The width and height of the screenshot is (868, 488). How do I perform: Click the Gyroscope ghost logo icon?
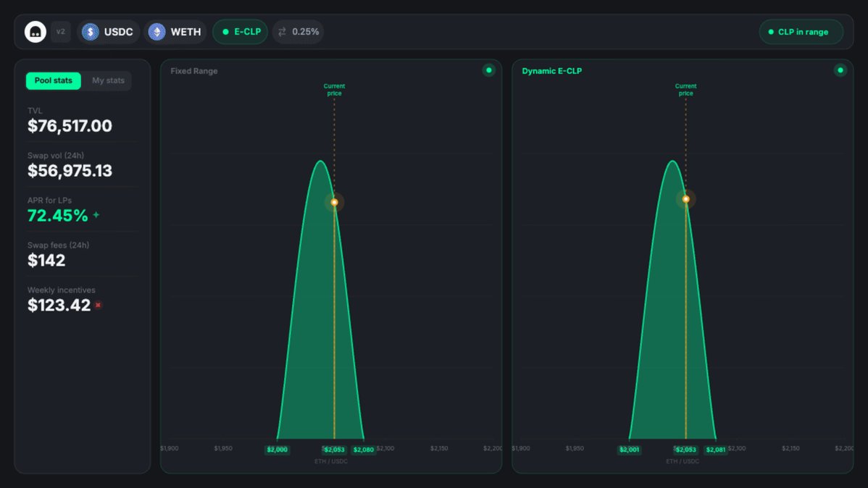[36, 32]
